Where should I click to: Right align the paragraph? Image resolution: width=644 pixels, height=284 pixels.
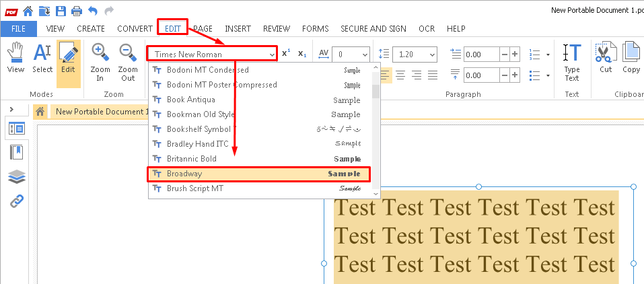click(x=417, y=75)
